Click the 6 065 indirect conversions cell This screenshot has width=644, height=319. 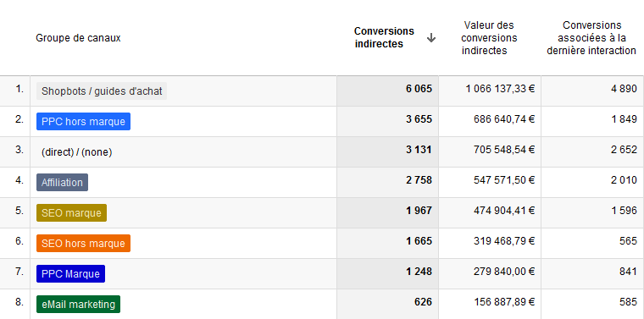(419, 89)
